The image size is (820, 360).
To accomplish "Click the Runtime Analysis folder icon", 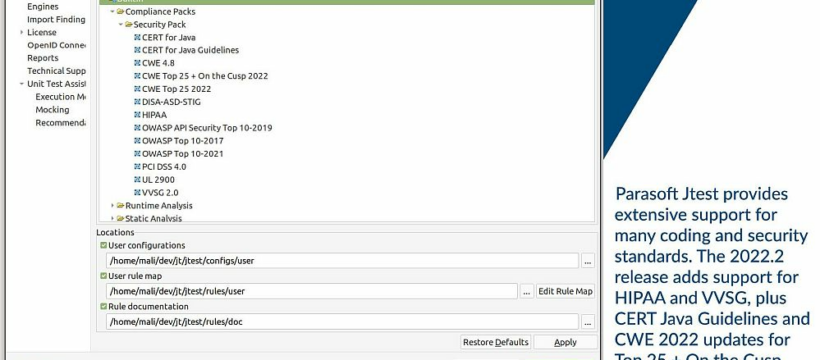I will pos(120,206).
